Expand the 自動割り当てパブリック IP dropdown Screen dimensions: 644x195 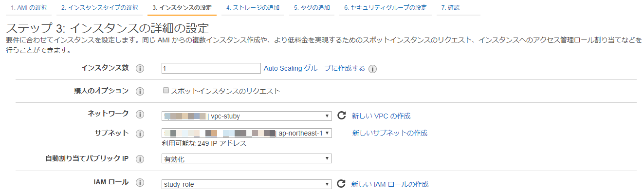(x=246, y=159)
